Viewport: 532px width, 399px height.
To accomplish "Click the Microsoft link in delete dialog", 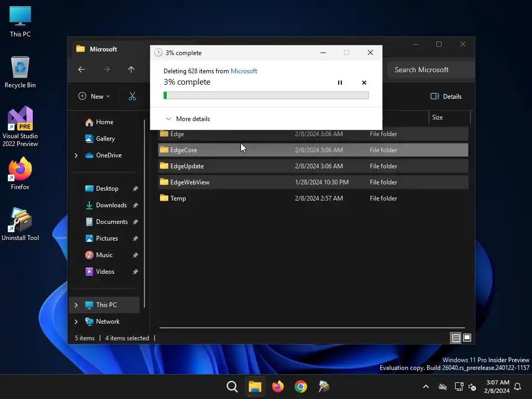I will [x=244, y=71].
